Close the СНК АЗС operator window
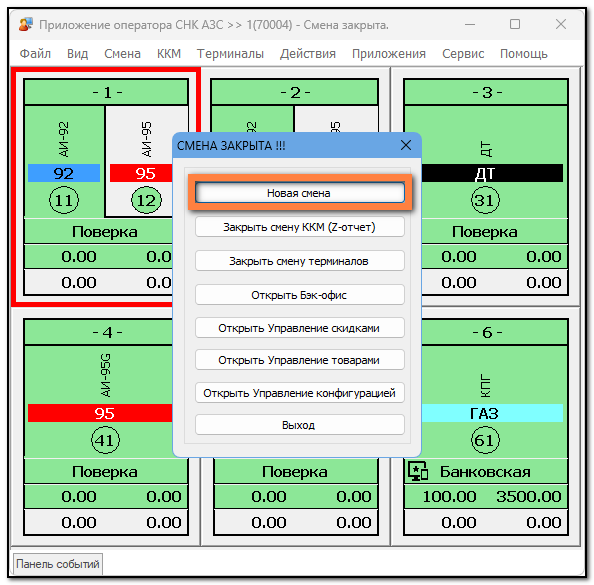This screenshot has width=594, height=585. click(x=561, y=25)
